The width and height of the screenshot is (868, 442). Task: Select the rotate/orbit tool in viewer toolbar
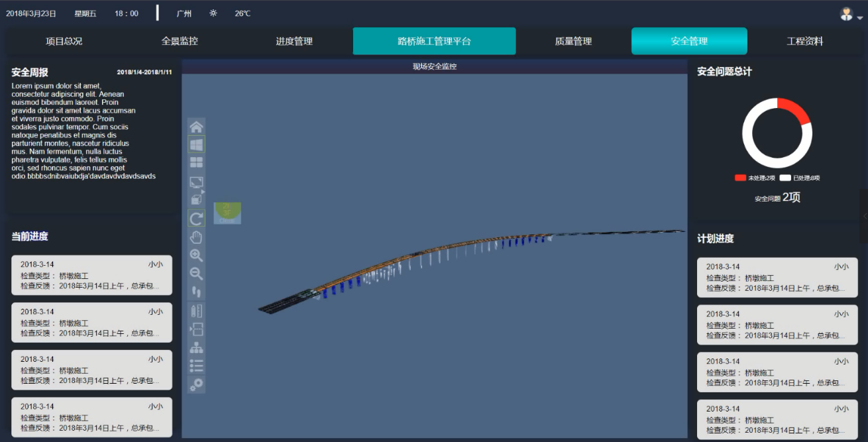[x=197, y=219]
